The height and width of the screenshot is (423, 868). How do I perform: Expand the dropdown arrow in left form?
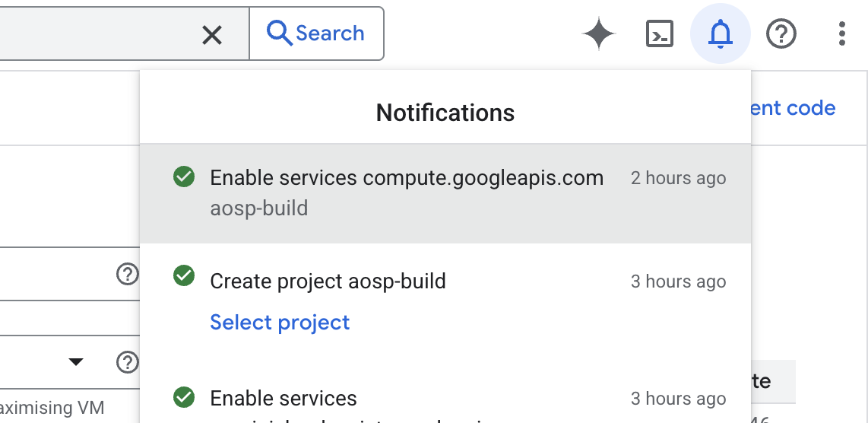tap(76, 362)
